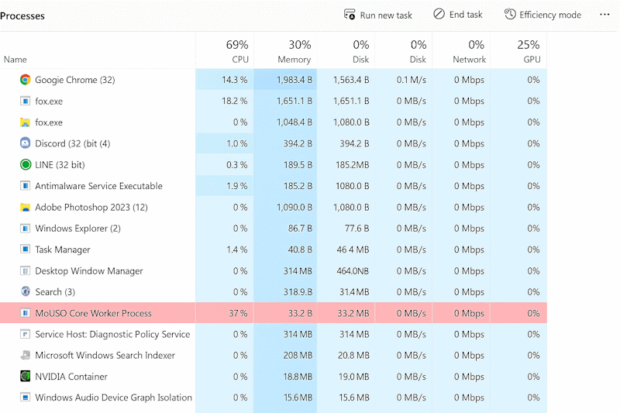The image size is (620, 413).
Task: Click the 77.6 B disk value
Action: [357, 228]
